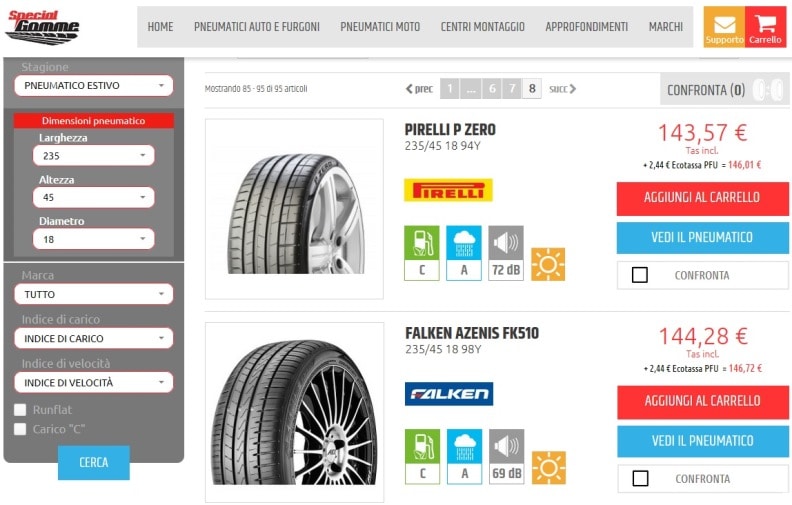This screenshot has width=792, height=505.
Task: Open the Indice di velocità dropdown
Action: point(94,382)
